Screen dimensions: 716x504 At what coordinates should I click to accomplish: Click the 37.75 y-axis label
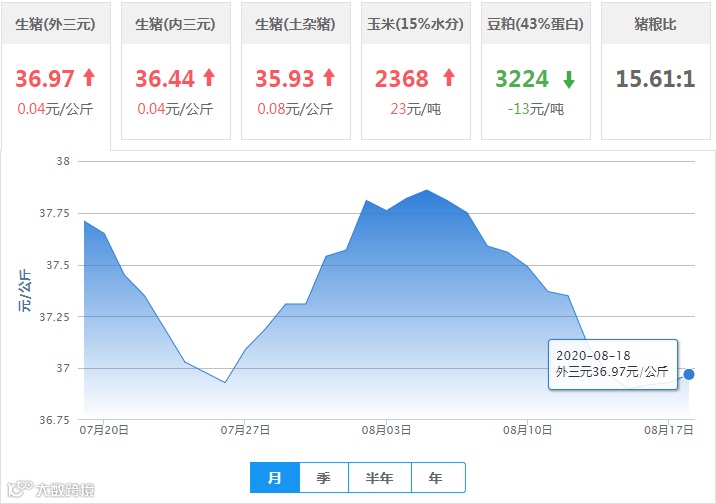[54, 213]
